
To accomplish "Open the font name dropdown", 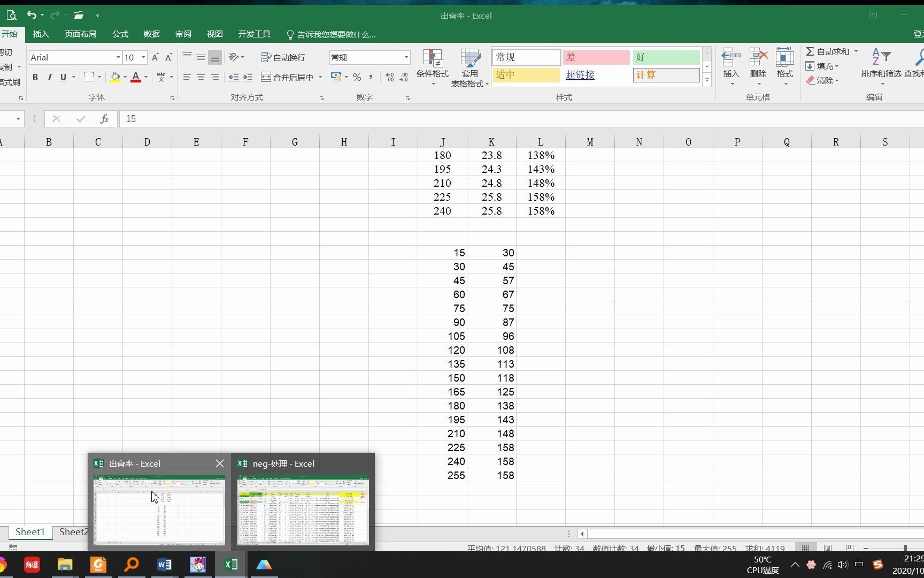I will [x=118, y=57].
